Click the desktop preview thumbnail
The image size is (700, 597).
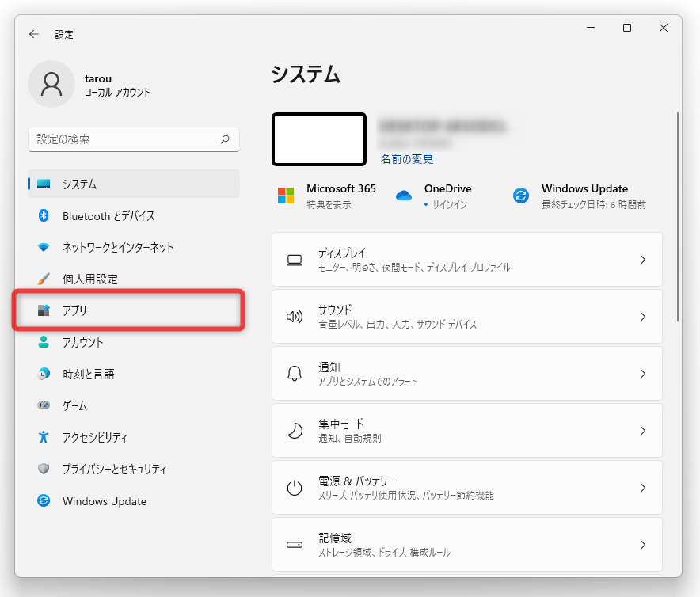pyautogui.click(x=319, y=139)
